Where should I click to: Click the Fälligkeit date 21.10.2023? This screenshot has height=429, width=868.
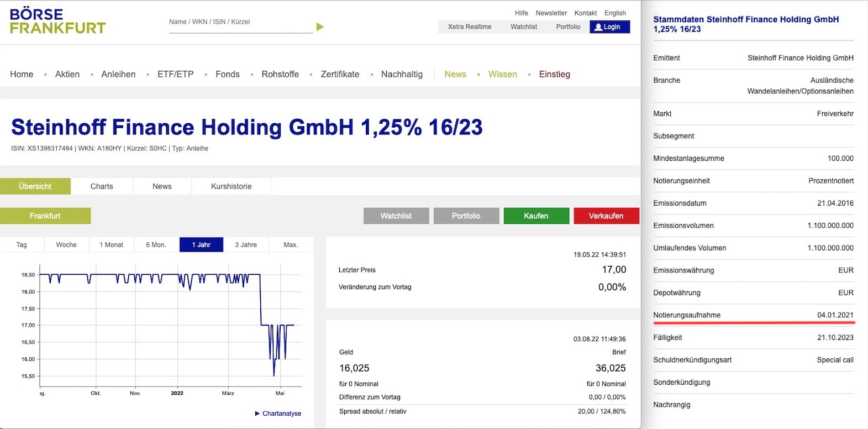coord(835,337)
